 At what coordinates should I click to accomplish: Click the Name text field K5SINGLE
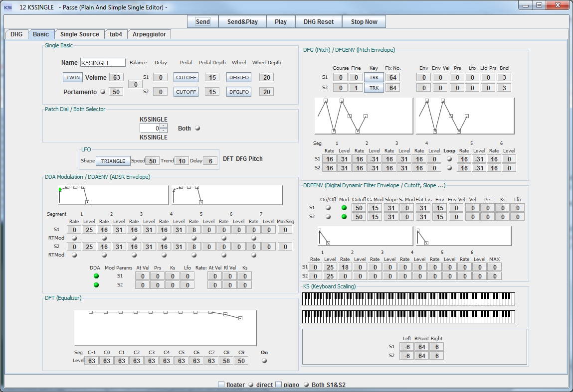[x=103, y=63]
